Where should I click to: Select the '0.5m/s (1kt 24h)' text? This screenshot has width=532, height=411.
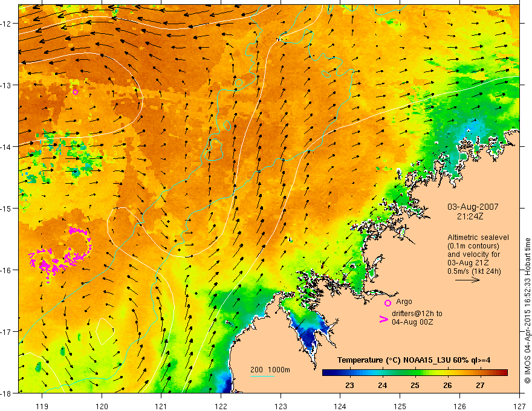474,271
